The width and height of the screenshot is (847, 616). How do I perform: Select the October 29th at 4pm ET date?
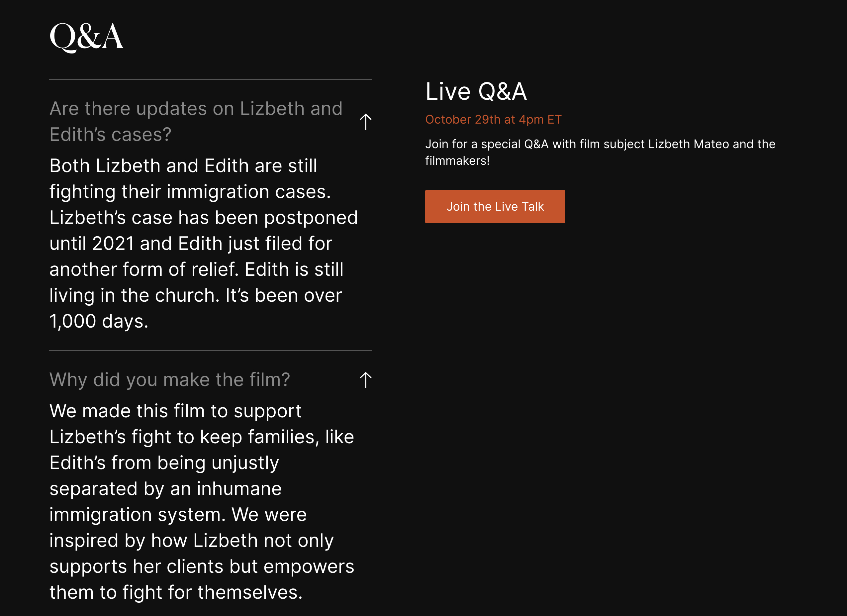click(x=493, y=120)
